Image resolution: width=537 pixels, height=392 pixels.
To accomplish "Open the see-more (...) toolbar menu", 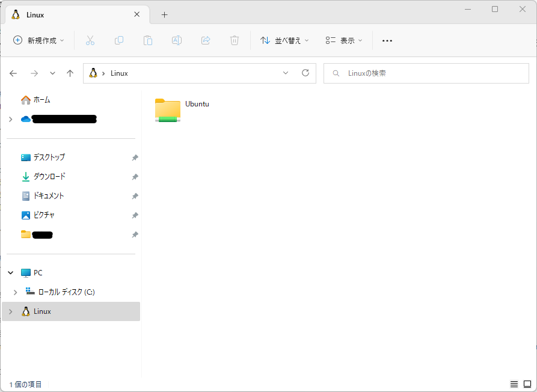I will (x=387, y=40).
